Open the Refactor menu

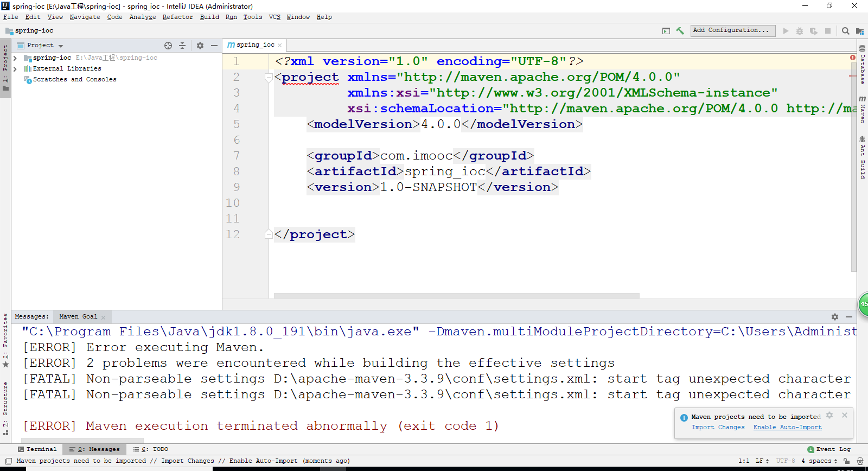point(177,17)
